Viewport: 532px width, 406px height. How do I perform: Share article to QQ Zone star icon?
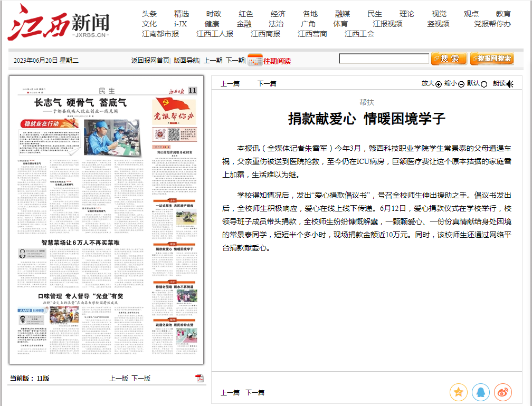pyautogui.click(x=458, y=392)
